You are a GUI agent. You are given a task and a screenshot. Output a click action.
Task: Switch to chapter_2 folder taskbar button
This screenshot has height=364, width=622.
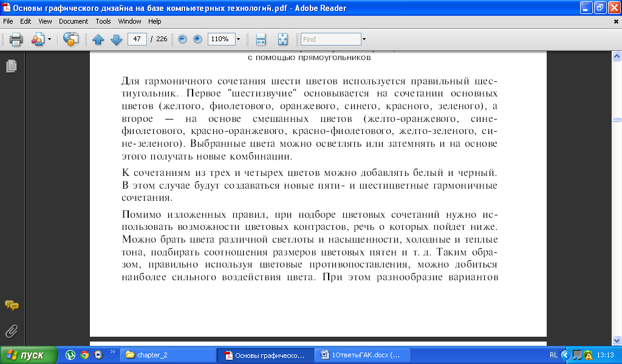click(x=168, y=356)
